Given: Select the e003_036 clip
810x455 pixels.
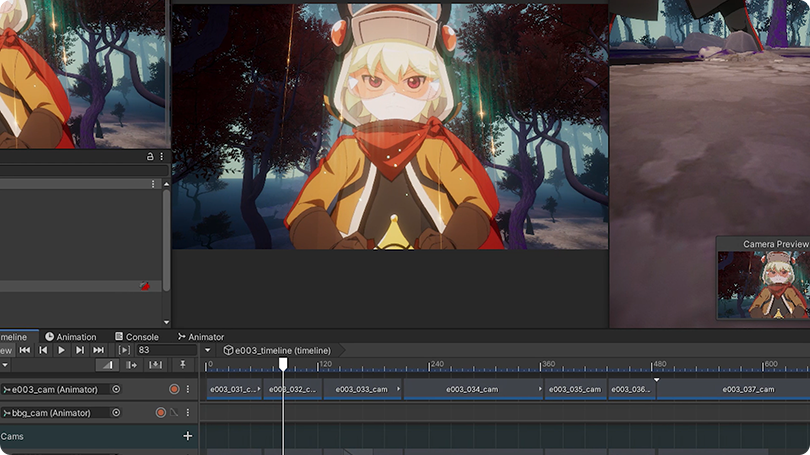Looking at the screenshot, I should (631, 389).
